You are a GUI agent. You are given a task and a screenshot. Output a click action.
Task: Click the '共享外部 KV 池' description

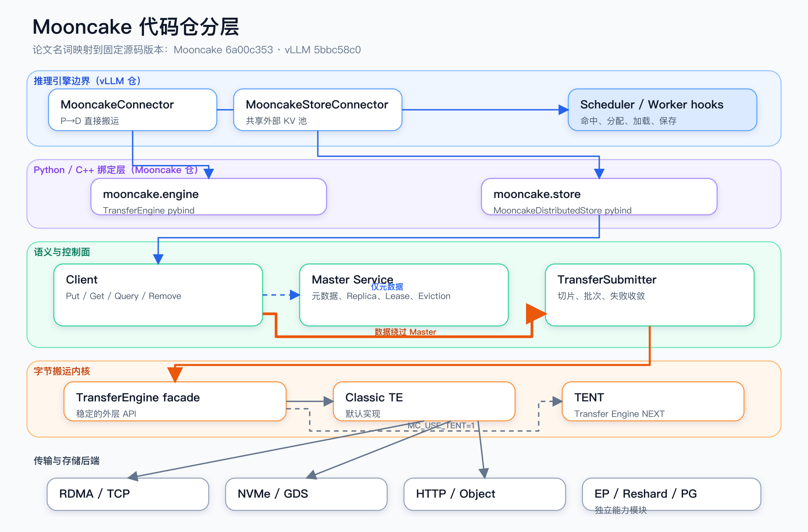[276, 121]
